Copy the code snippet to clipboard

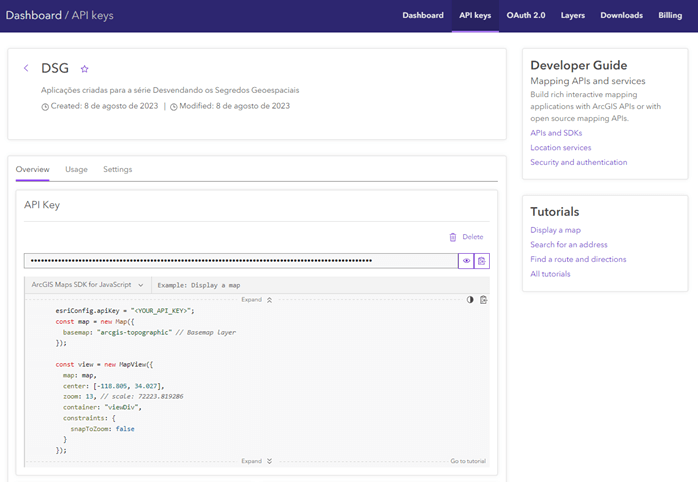pos(483,300)
